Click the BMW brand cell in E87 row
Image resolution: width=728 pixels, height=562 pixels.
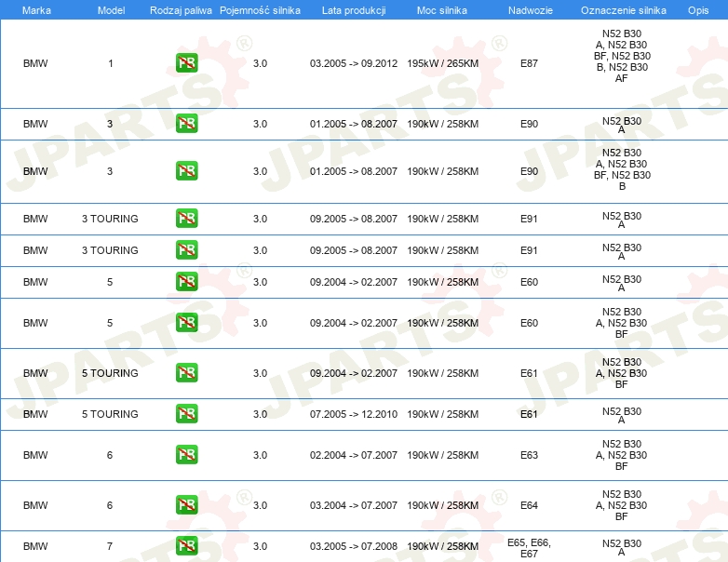click(35, 63)
